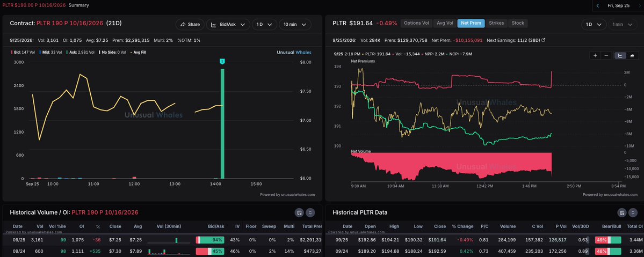The image size is (644, 257).
Task: Click the Powered by unusualwhales.com link under Net Premiums chart
Action: tap(610, 195)
